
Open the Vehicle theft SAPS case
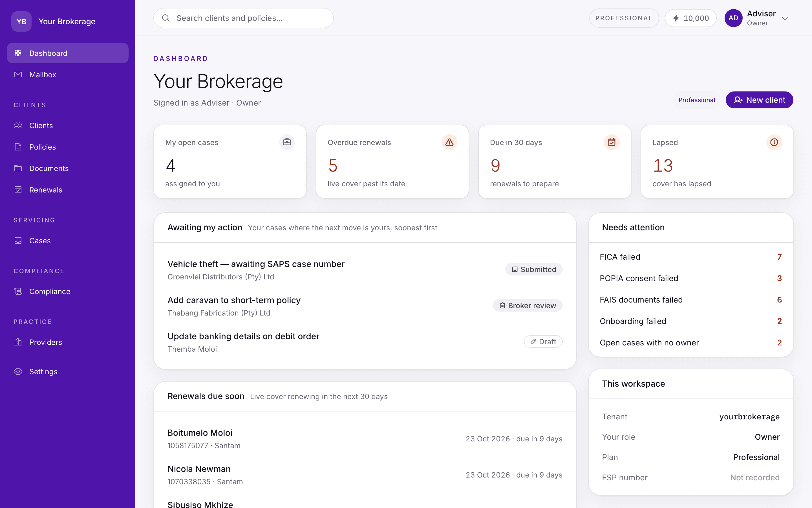coord(365,270)
